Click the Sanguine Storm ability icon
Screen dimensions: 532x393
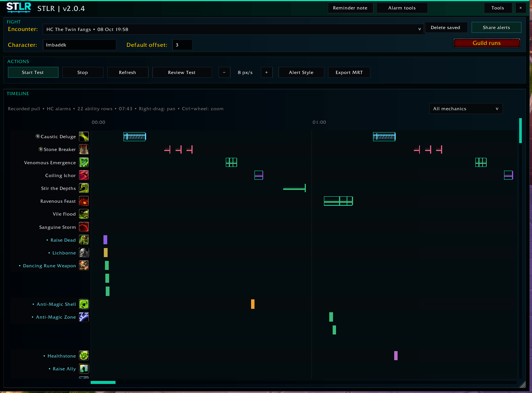pyautogui.click(x=84, y=227)
